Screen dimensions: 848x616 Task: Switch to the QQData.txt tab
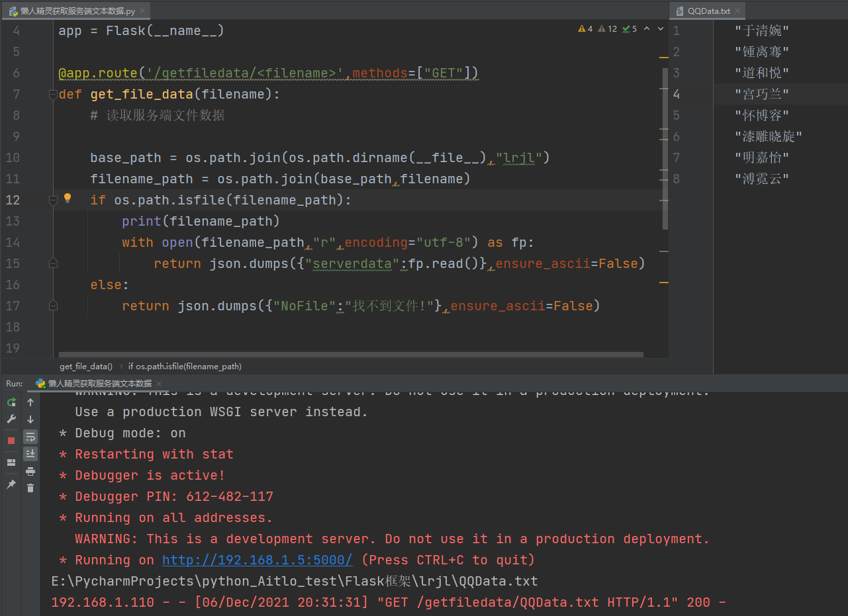tap(708, 11)
